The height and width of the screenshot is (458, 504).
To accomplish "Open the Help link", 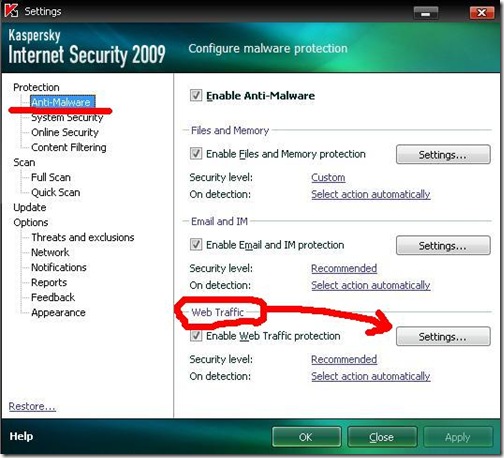I will coord(21,436).
